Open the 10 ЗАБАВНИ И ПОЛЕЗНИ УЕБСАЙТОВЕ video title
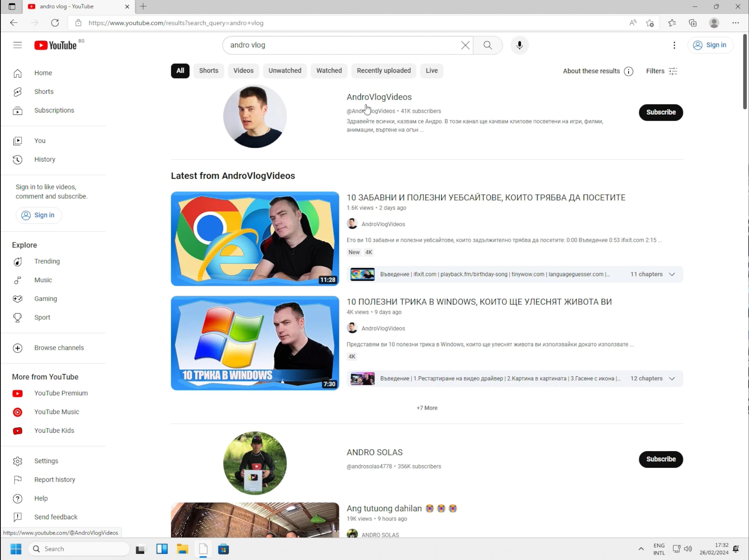Image resolution: width=749 pixels, height=560 pixels. coord(486,197)
